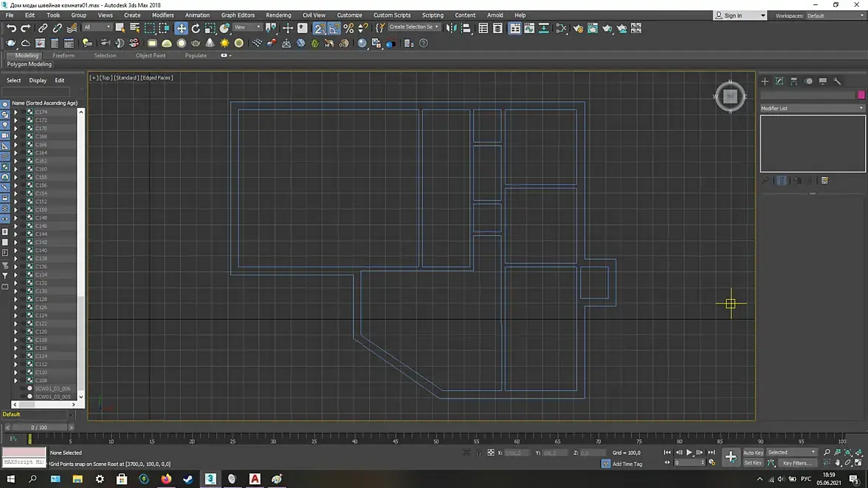
Task: Click the ViewCube compass in viewport
Action: pyautogui.click(x=730, y=96)
